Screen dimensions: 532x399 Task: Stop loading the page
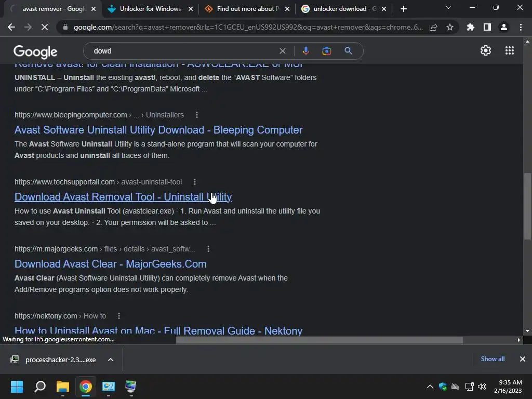pyautogui.click(x=45, y=27)
